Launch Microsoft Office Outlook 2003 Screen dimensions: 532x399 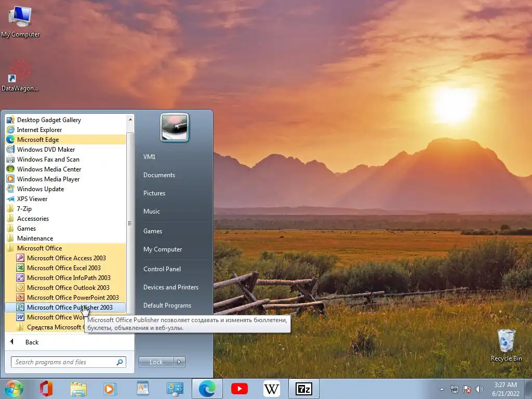tap(65, 287)
